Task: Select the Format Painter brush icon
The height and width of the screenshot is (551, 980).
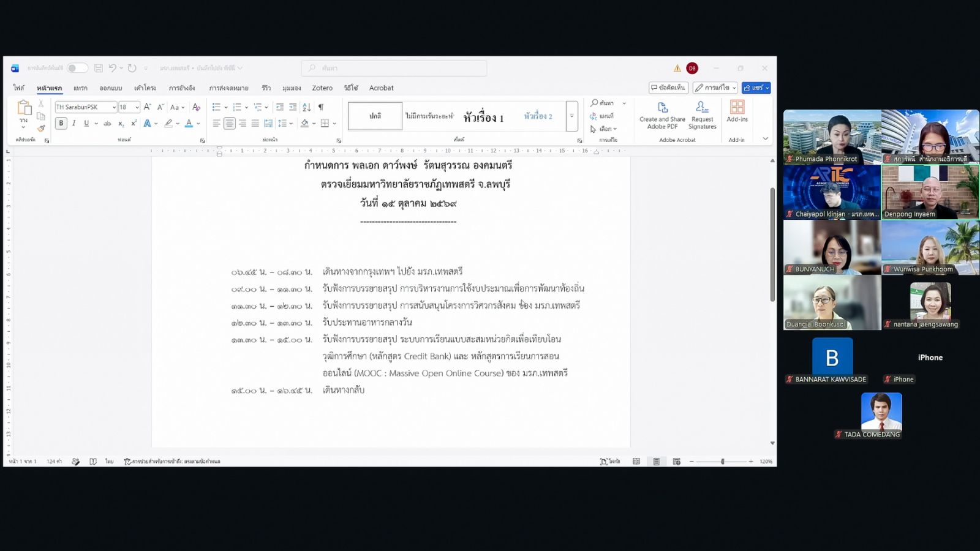Action: [41, 129]
